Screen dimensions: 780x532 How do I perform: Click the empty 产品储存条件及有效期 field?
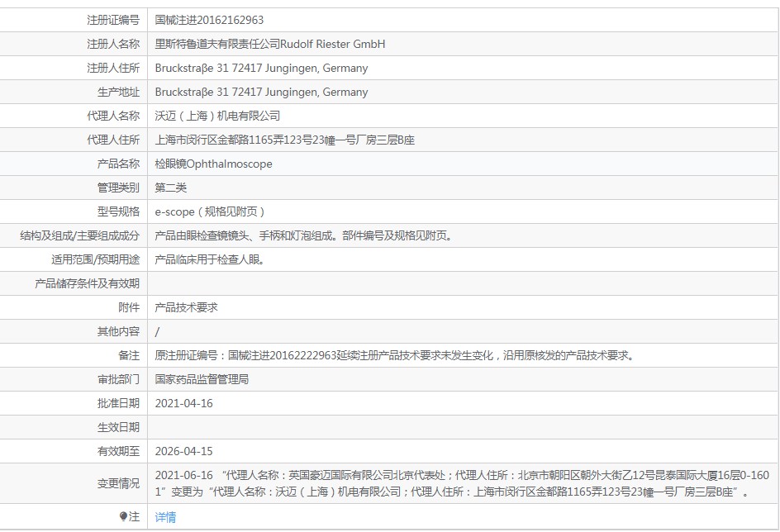(463, 283)
